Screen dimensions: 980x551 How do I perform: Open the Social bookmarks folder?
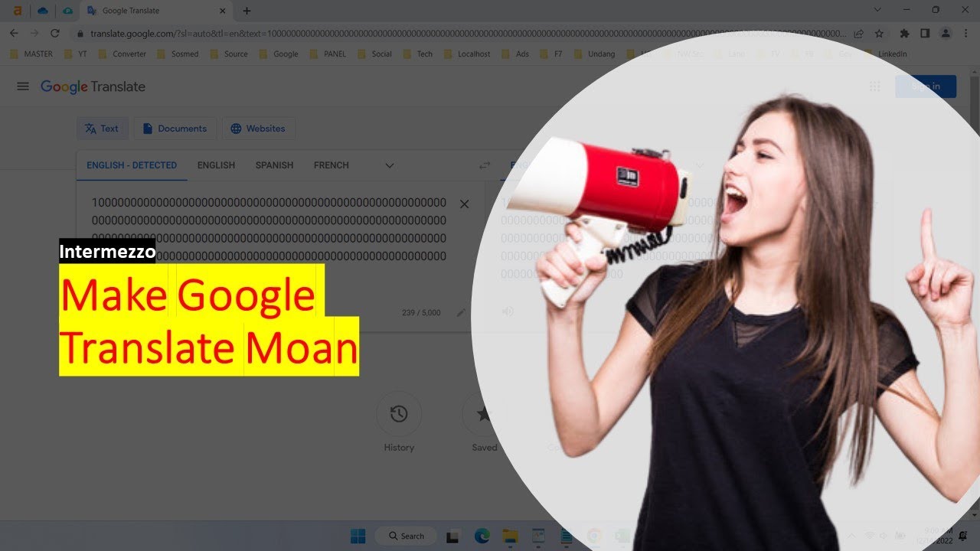click(374, 54)
